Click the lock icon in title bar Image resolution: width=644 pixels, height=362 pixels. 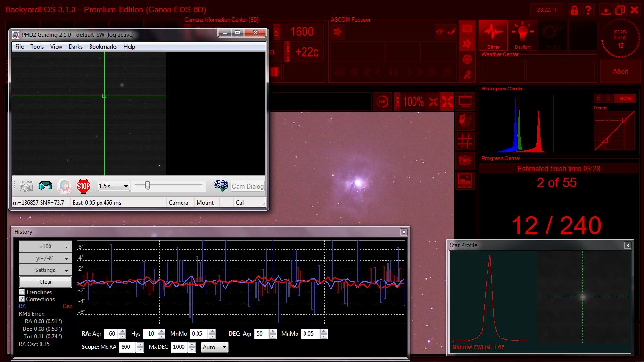(x=574, y=10)
